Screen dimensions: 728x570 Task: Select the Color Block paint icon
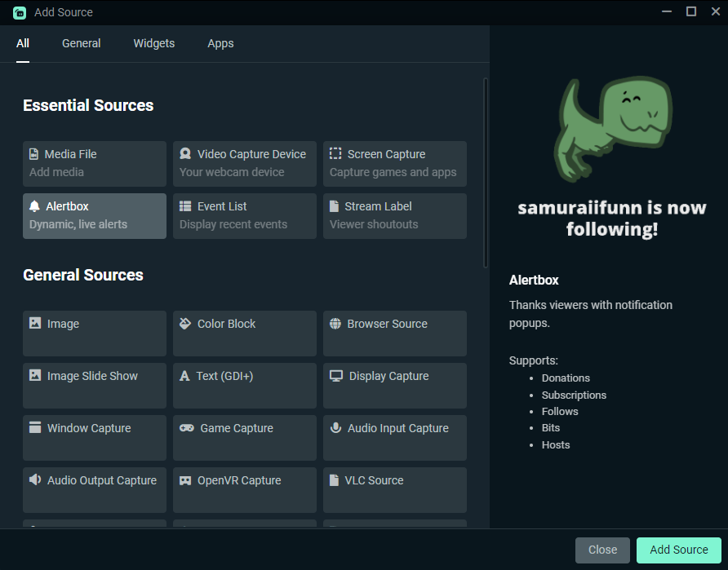click(x=185, y=324)
